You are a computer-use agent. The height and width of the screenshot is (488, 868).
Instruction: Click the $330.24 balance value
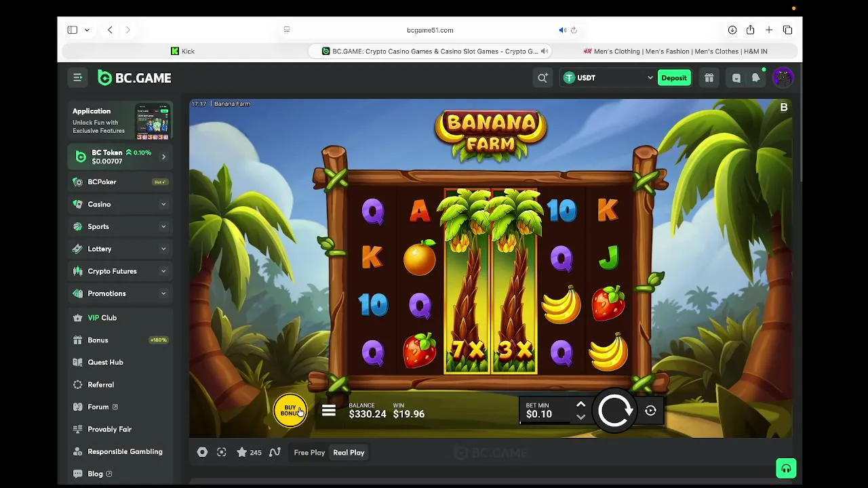click(368, 414)
